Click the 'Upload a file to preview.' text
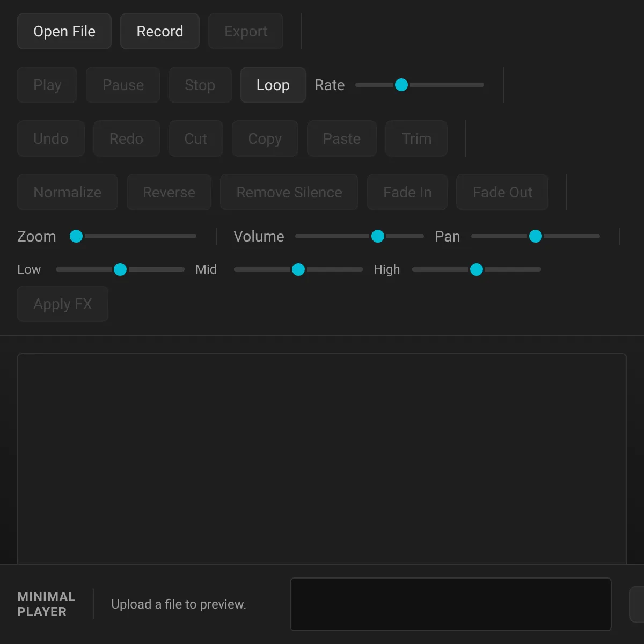This screenshot has width=644, height=644. [179, 604]
